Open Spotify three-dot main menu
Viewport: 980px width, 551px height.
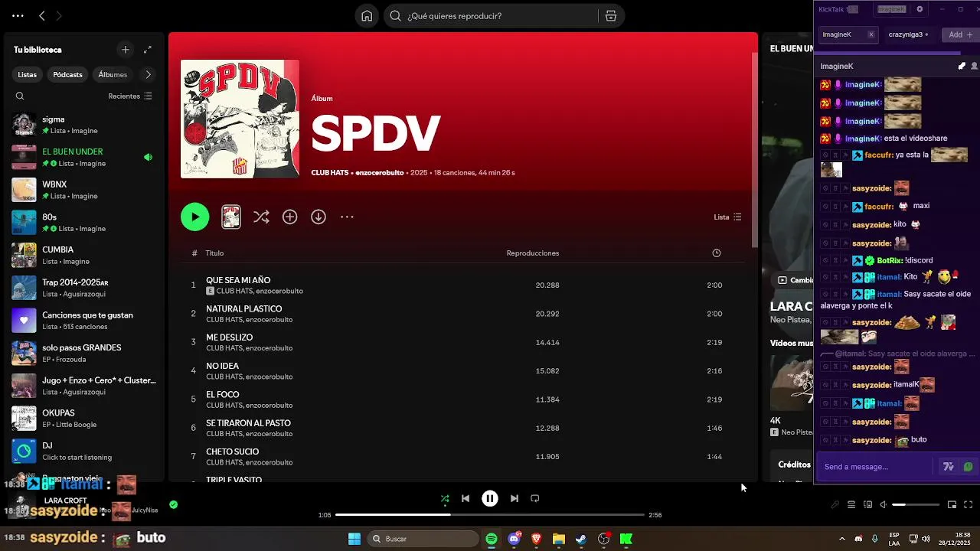(x=18, y=15)
